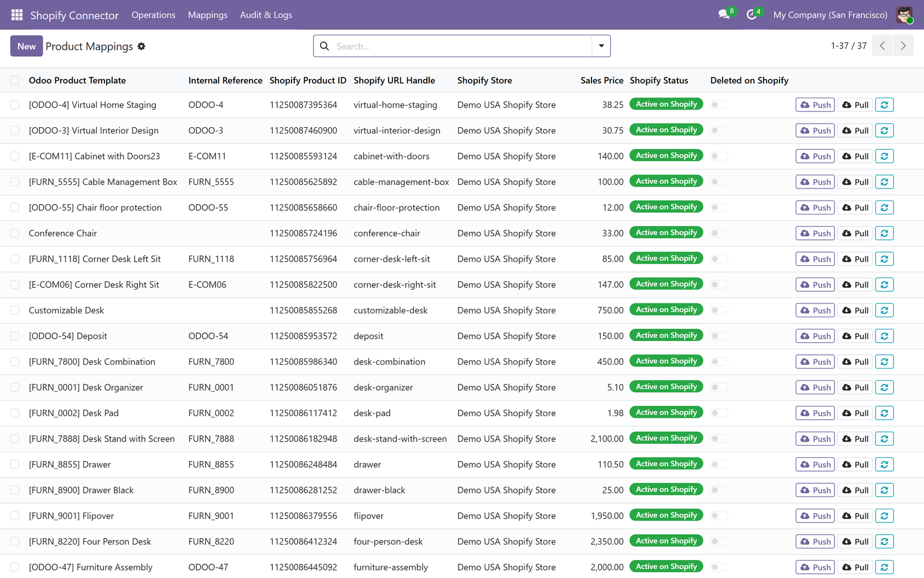
Task: Sort by Odoo Product Template column header
Action: (77, 80)
